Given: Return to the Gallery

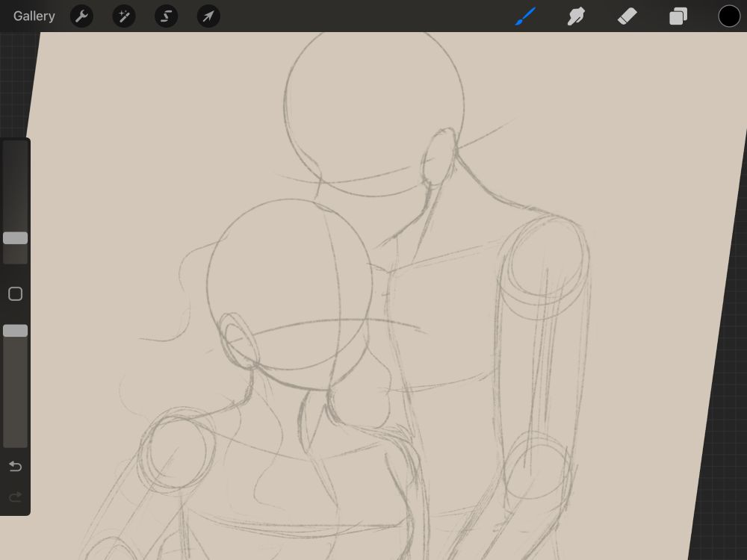Looking at the screenshot, I should point(34,16).
